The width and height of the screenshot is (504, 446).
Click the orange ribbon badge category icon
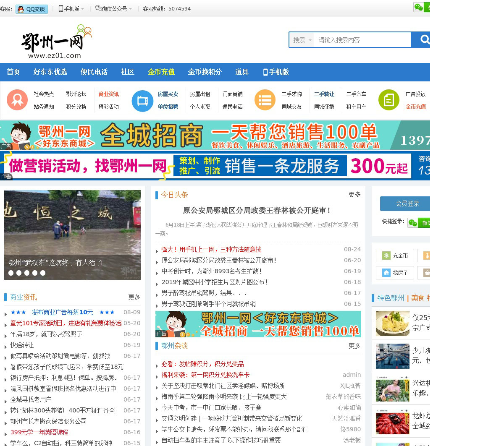pyautogui.click(x=17, y=100)
